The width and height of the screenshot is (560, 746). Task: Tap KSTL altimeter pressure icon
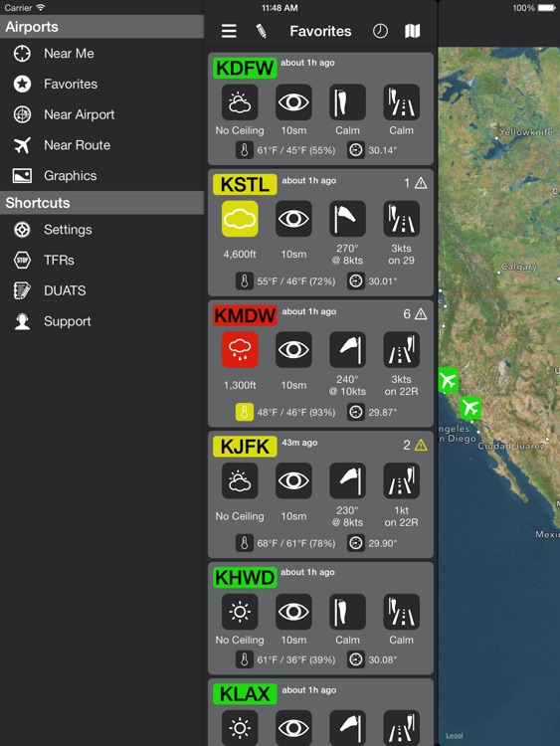355,281
